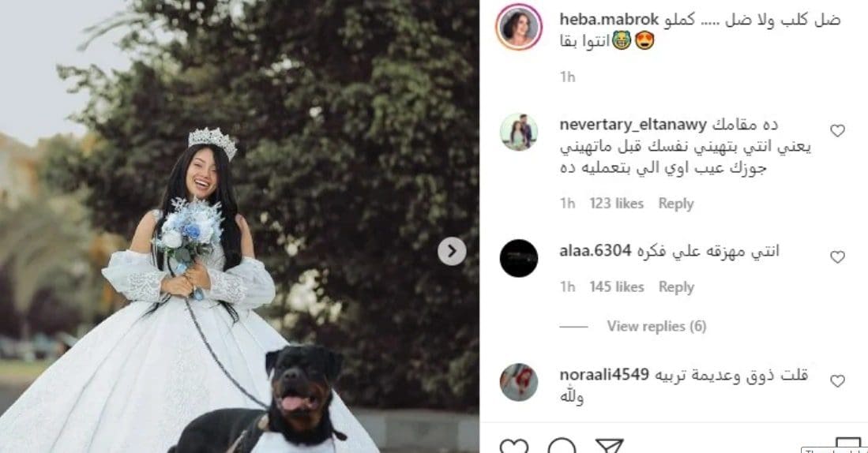Open noraali4549 username link
This screenshot has width=868, height=453.
[x=604, y=374]
